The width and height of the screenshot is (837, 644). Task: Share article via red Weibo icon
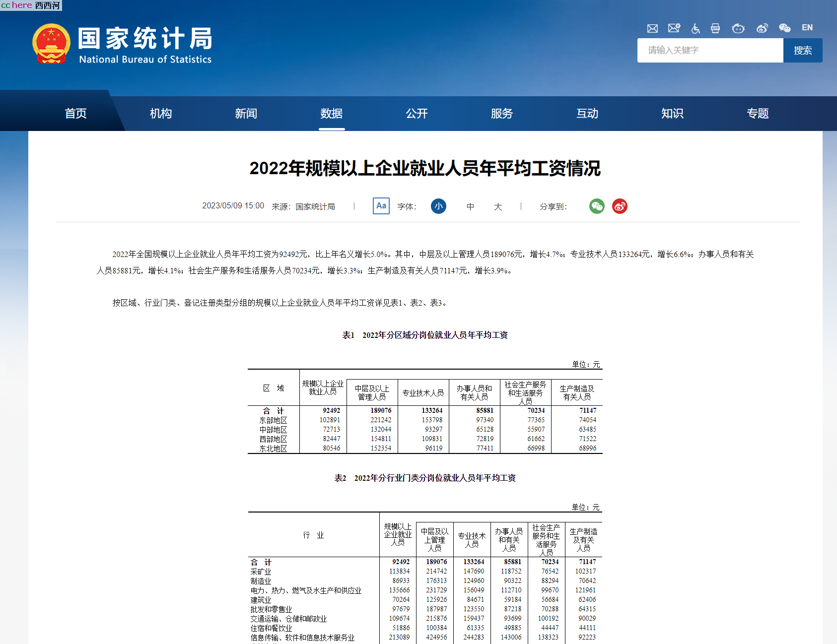point(620,206)
